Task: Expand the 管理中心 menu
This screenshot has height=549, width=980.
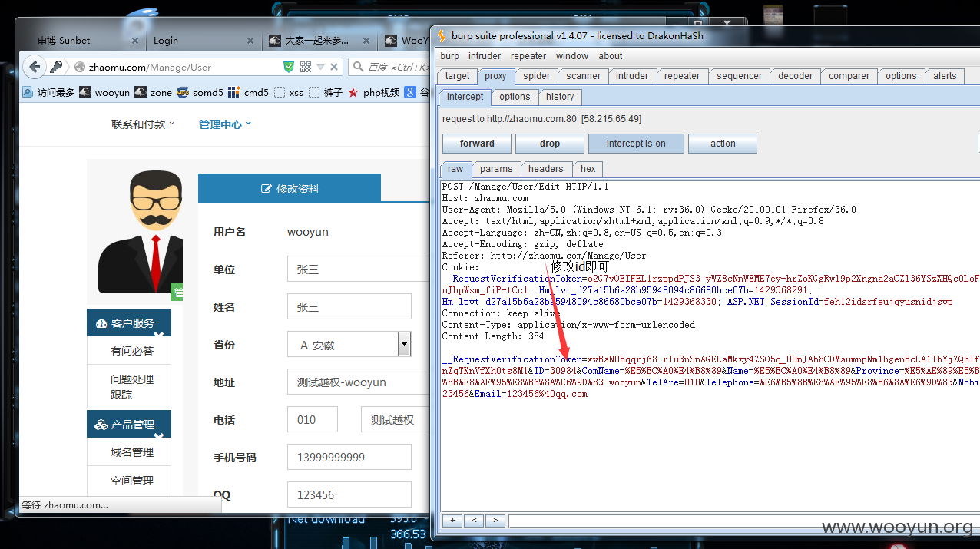Action: point(225,124)
